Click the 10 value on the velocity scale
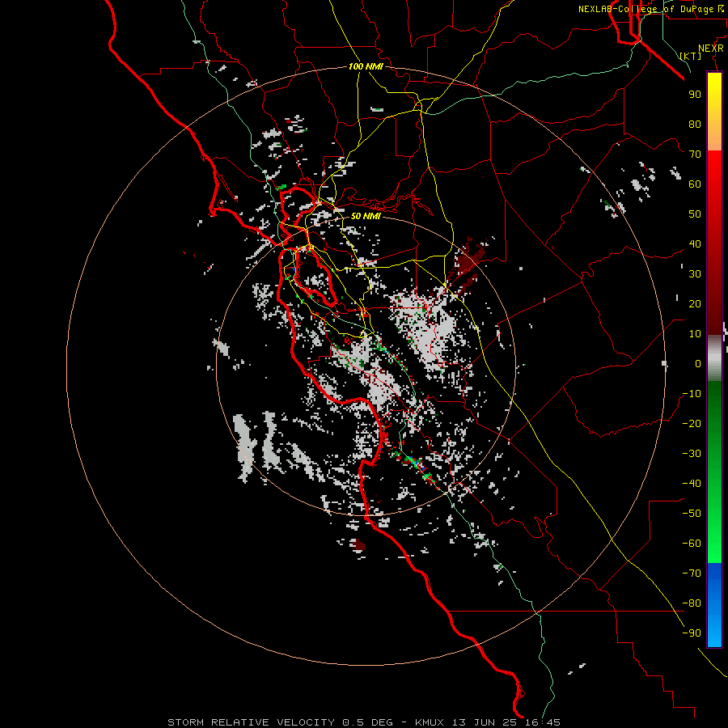 [x=695, y=334]
